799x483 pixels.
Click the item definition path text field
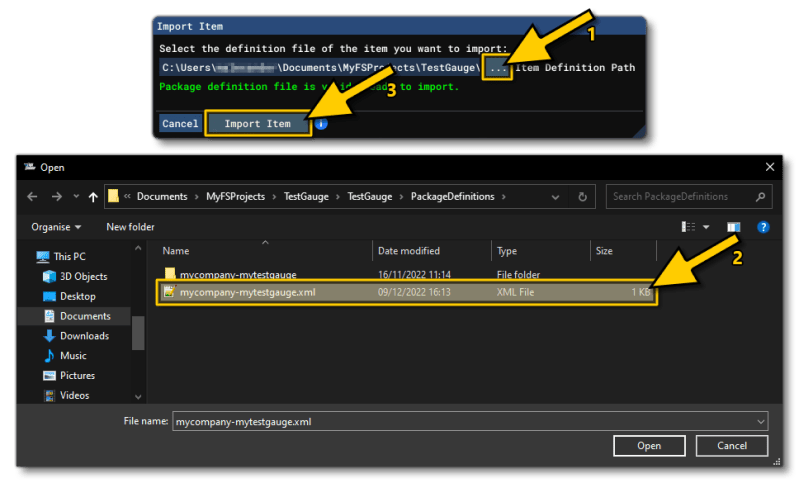point(320,68)
